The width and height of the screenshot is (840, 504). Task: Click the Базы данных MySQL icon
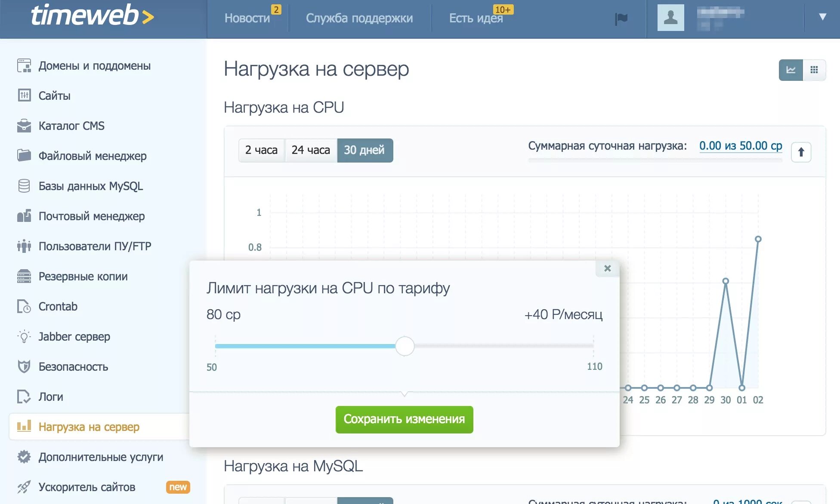(24, 186)
